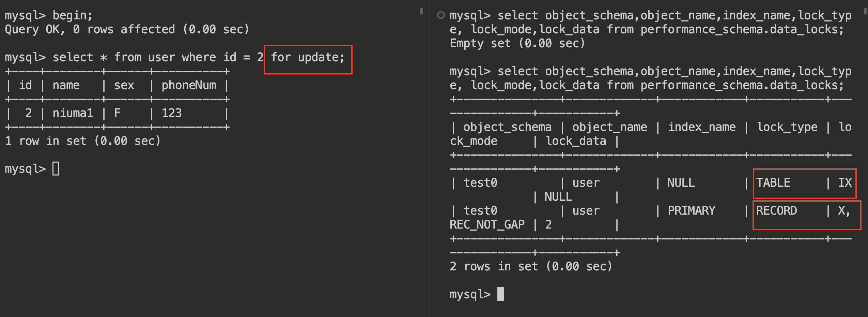
Task: Focus the block cursor in right terminal
Action: point(500,294)
